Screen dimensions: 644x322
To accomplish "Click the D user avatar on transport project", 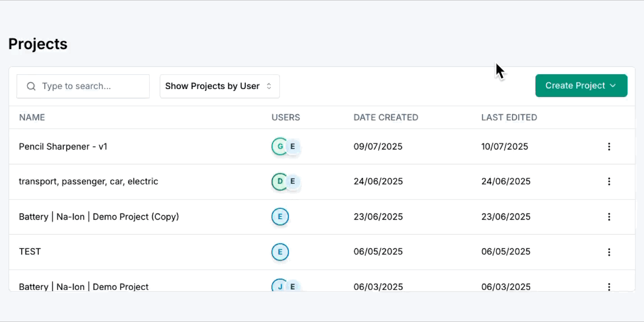I will click(x=279, y=182).
